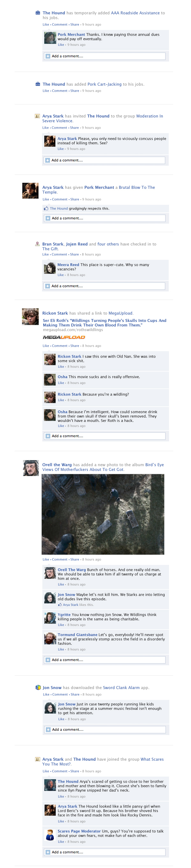Click the briefcase icon beside Pork Cart-Jacking post
Image resolution: width=191 pixels, height=868 pixels.
tap(38, 84)
